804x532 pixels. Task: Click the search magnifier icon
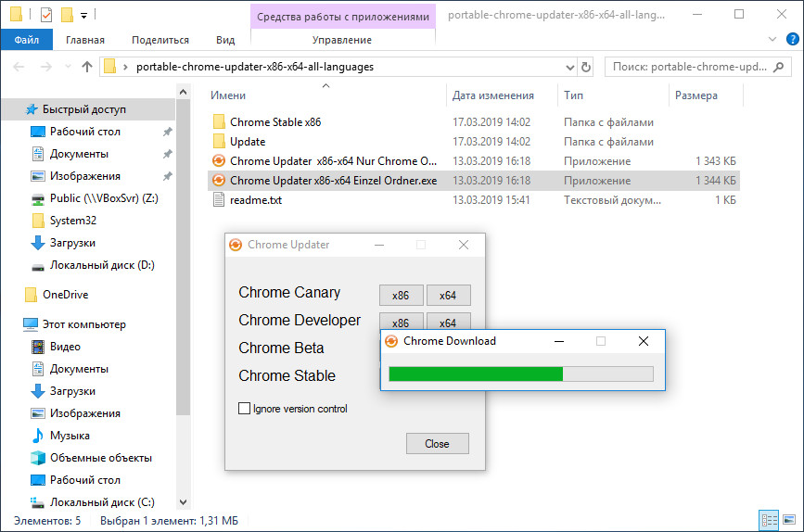coord(779,67)
